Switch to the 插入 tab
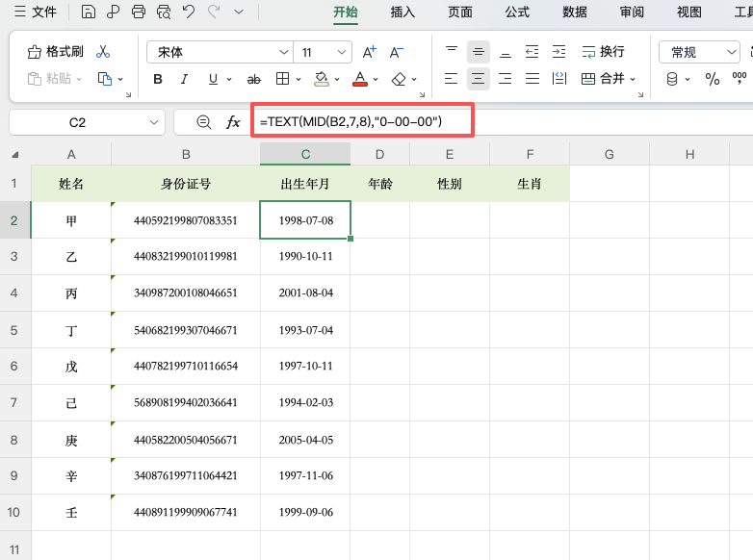Image resolution: width=753 pixels, height=560 pixels. (402, 12)
